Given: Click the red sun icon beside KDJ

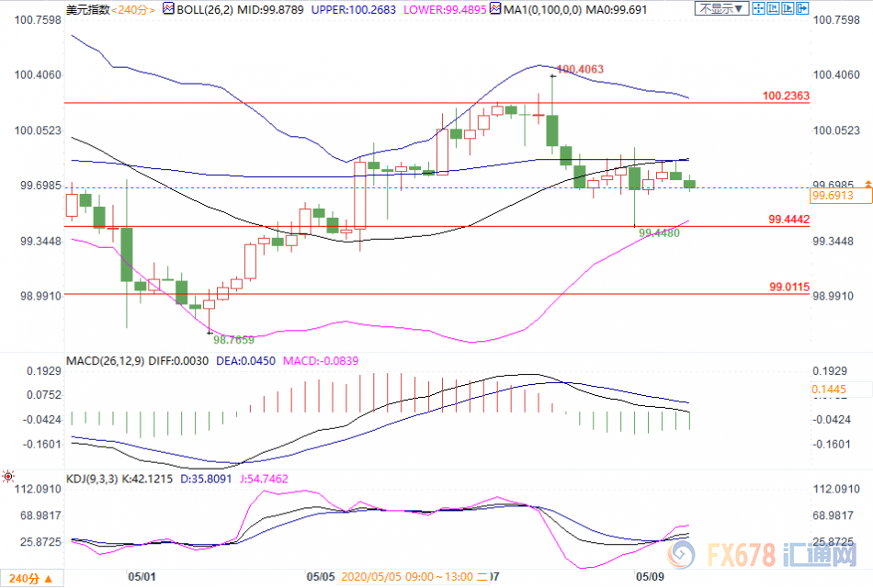Looking at the screenshot, I should coord(8,477).
